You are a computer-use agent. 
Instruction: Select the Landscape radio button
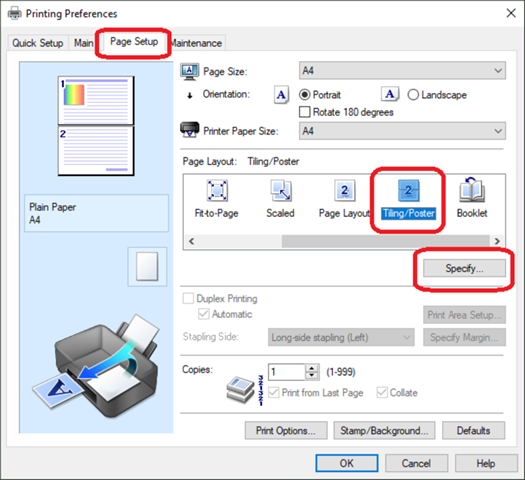[413, 95]
